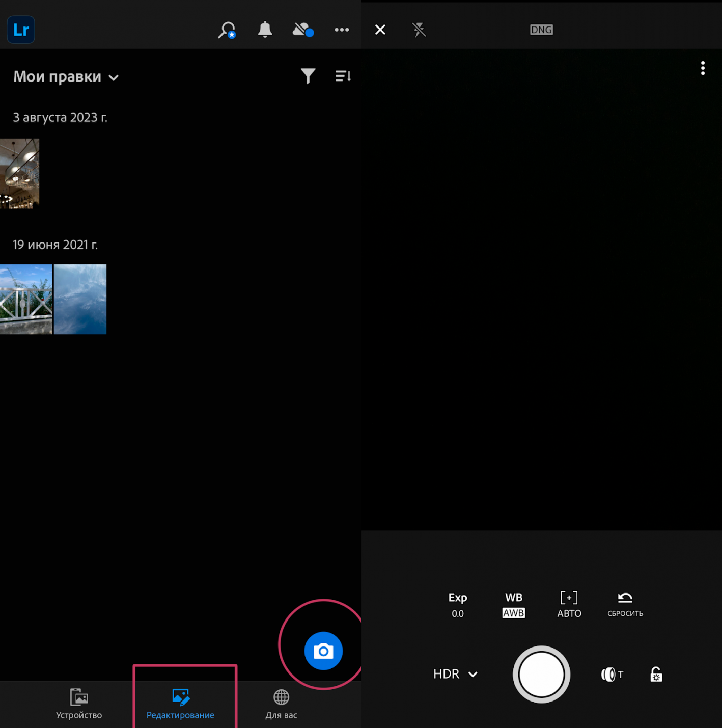Image resolution: width=722 pixels, height=728 pixels.
Task: Open the WB AWB white balance control
Action: click(x=514, y=605)
